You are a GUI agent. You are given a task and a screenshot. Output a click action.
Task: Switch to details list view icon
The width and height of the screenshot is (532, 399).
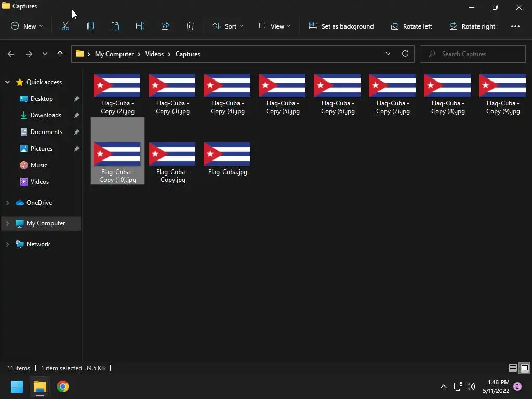pos(512,368)
